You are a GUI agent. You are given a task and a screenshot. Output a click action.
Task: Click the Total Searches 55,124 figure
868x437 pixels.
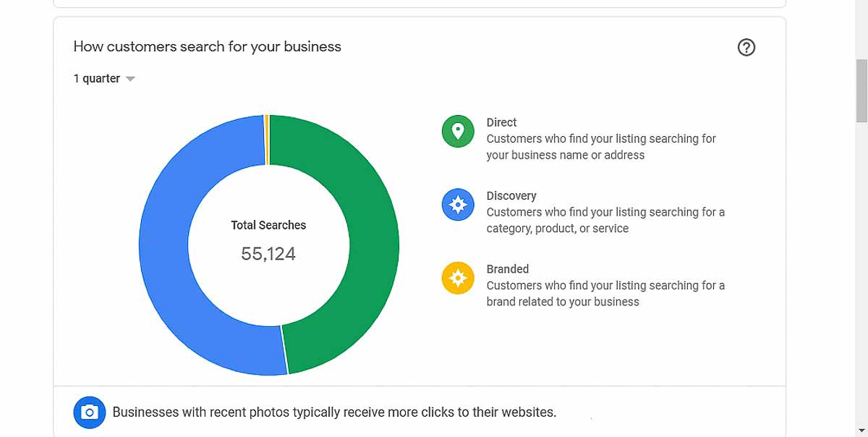pyautogui.click(x=268, y=254)
